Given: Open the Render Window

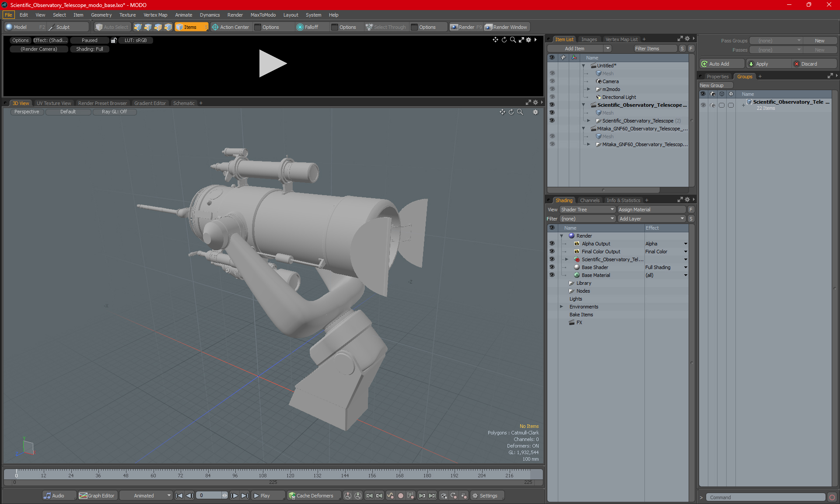Looking at the screenshot, I should point(507,27).
